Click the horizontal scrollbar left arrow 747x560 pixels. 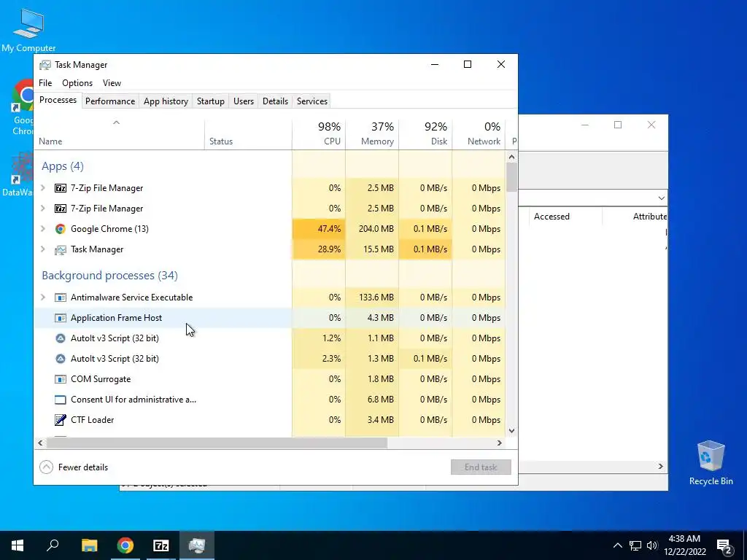point(41,443)
